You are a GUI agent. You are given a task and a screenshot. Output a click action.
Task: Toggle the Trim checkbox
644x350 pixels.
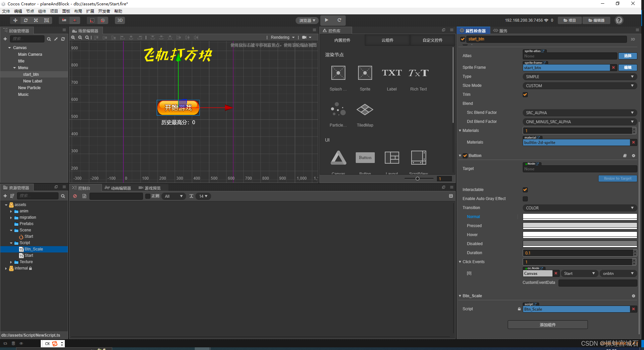[525, 95]
